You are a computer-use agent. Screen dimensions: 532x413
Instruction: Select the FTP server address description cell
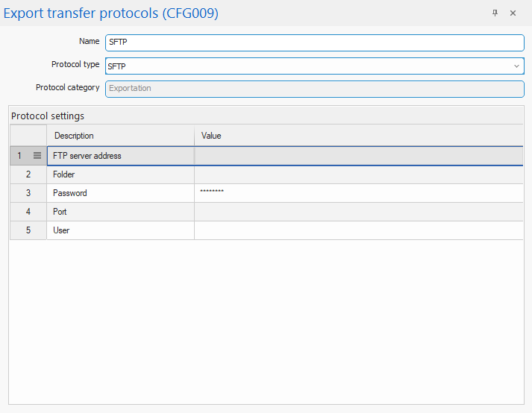click(120, 156)
